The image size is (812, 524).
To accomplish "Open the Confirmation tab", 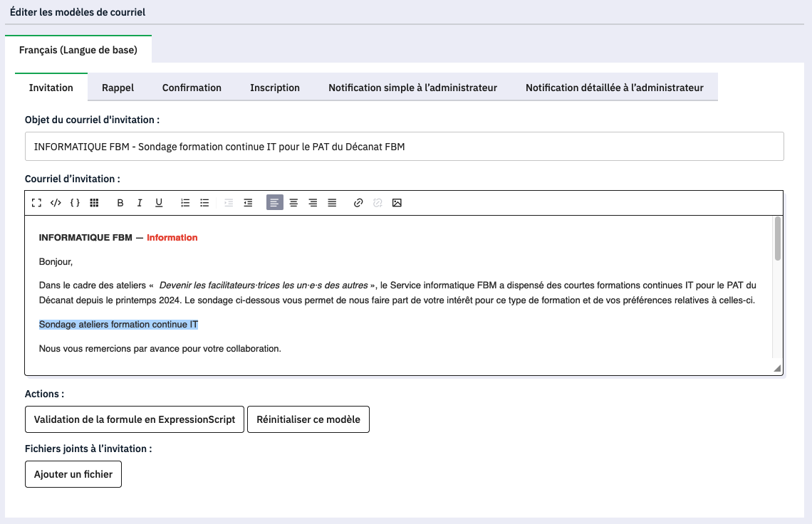I will 192,88.
